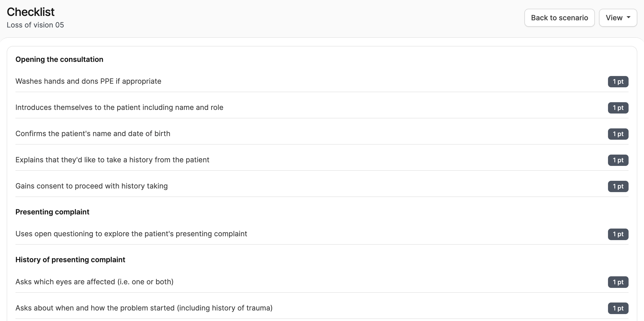Click 1 pt badge for eyes affected
644x321 pixels.
click(x=618, y=282)
